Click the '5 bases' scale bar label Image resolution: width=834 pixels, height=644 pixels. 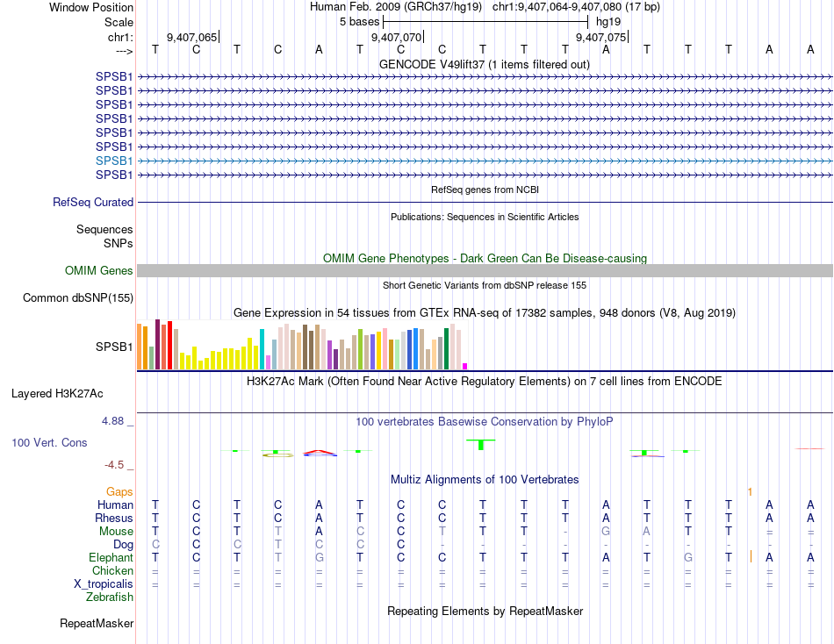click(360, 22)
